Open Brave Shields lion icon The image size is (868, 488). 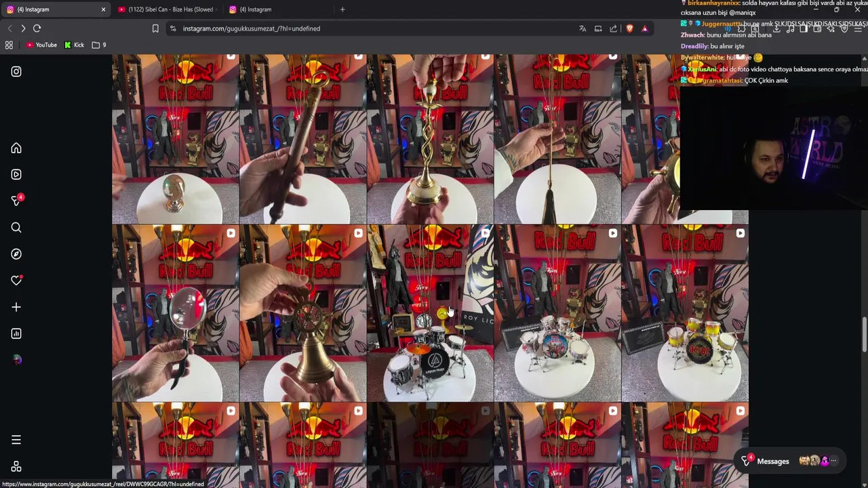(x=630, y=28)
